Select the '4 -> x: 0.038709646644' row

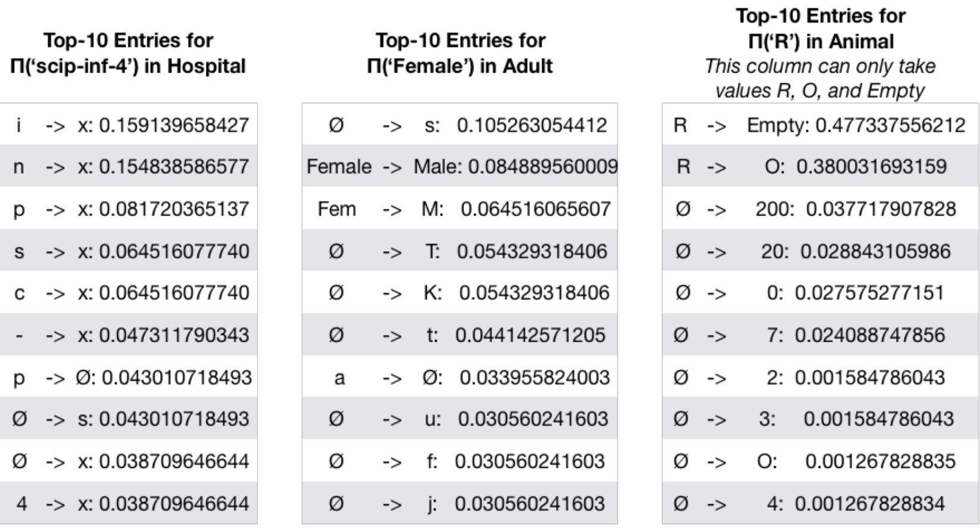click(x=129, y=504)
